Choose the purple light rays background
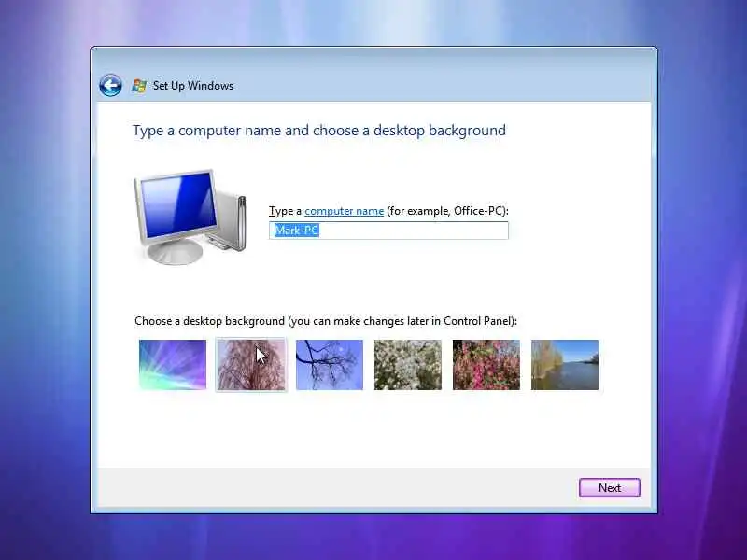The width and height of the screenshot is (747, 560). 173,365
